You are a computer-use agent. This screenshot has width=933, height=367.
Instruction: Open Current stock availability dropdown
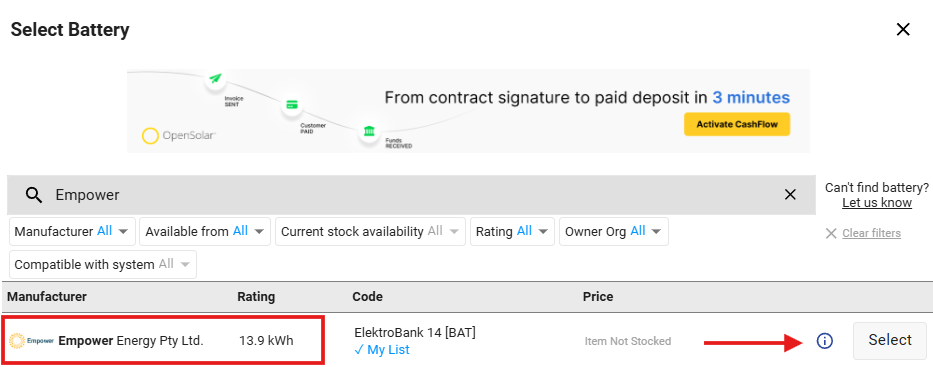(x=370, y=231)
